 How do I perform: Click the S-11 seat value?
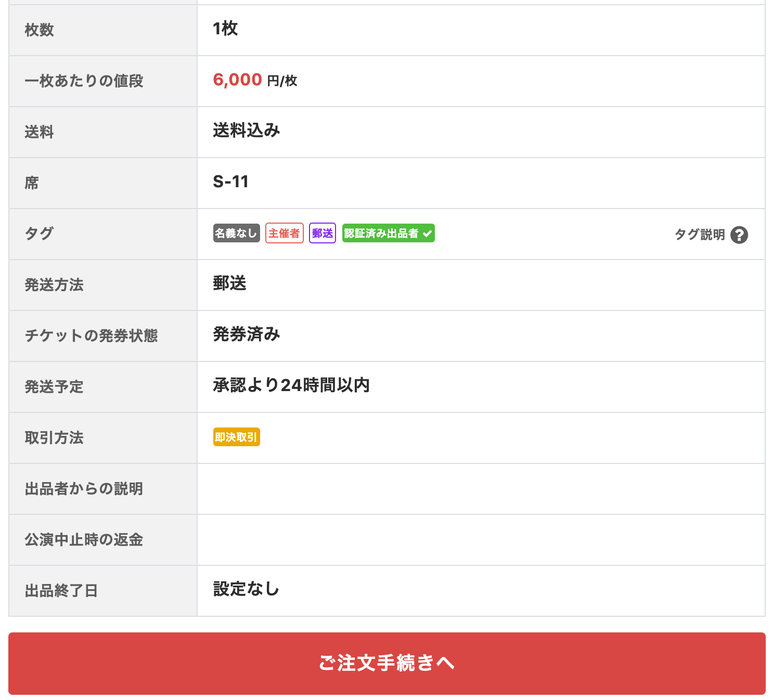[x=231, y=182]
